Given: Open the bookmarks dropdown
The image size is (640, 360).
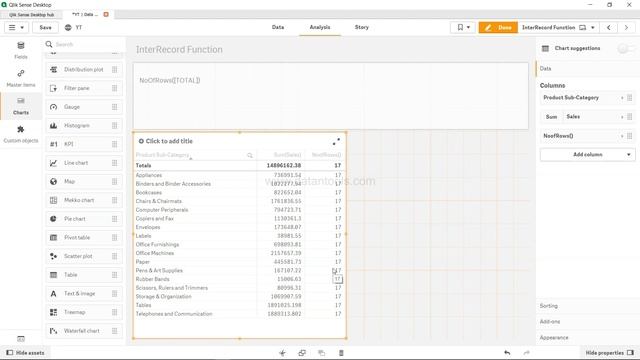Looking at the screenshot, I should [x=463, y=27].
